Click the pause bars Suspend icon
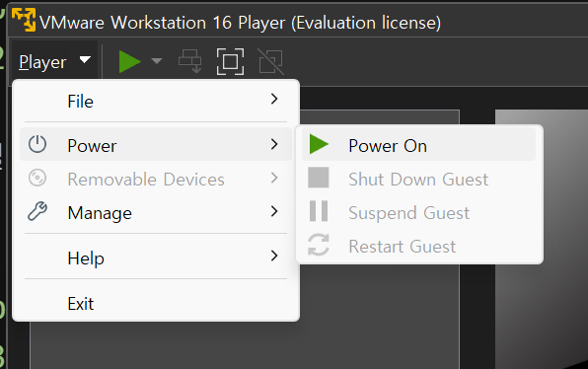 [319, 211]
